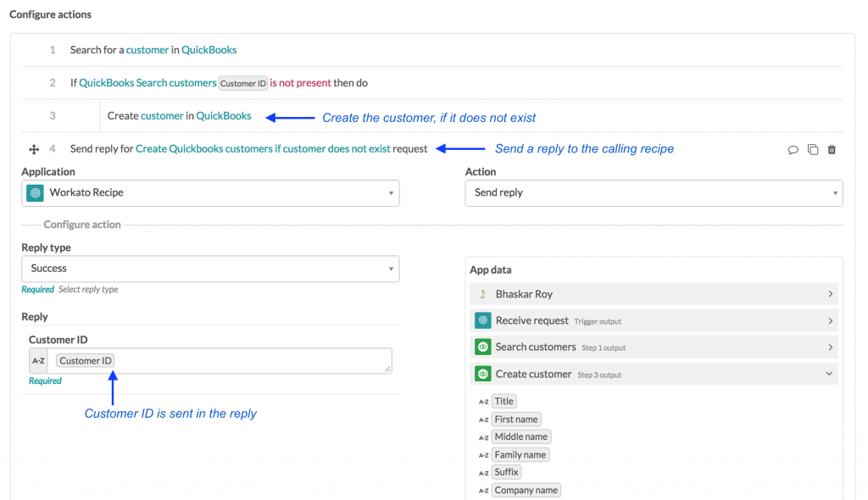Delete step 4 using the trash icon
This screenshot has height=500, width=868.
[832, 149]
